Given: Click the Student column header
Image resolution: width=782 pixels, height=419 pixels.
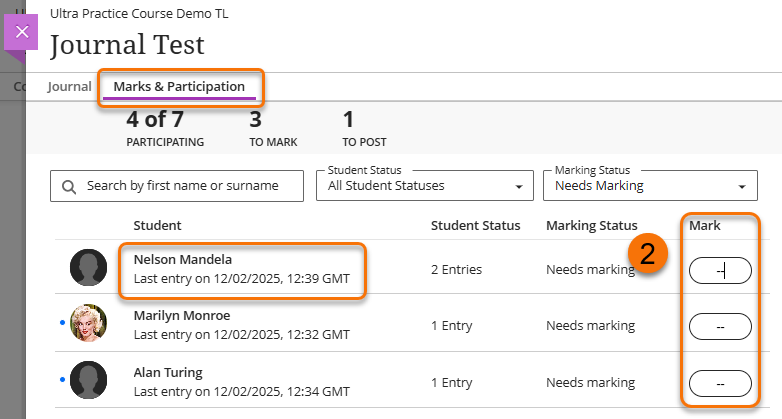Looking at the screenshot, I should click(x=158, y=226).
